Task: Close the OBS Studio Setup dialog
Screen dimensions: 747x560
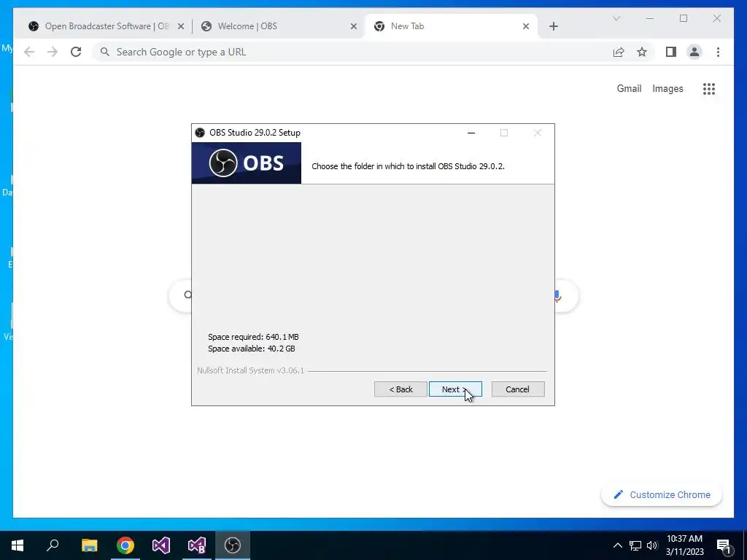Action: (538, 133)
